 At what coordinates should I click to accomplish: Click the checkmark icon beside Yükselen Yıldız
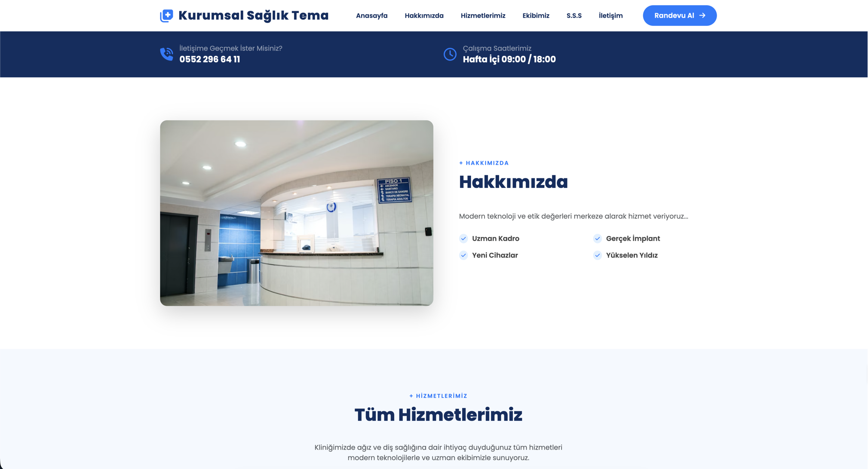[598, 255]
